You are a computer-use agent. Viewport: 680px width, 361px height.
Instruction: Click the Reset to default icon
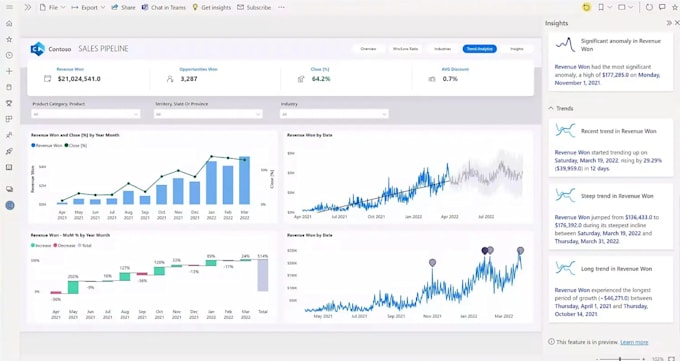586,7
